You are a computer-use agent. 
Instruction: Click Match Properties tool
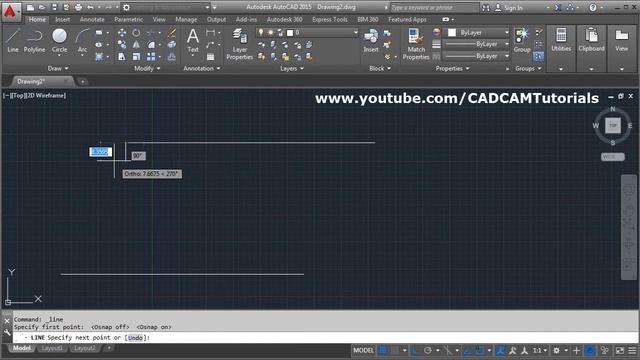pos(416,44)
